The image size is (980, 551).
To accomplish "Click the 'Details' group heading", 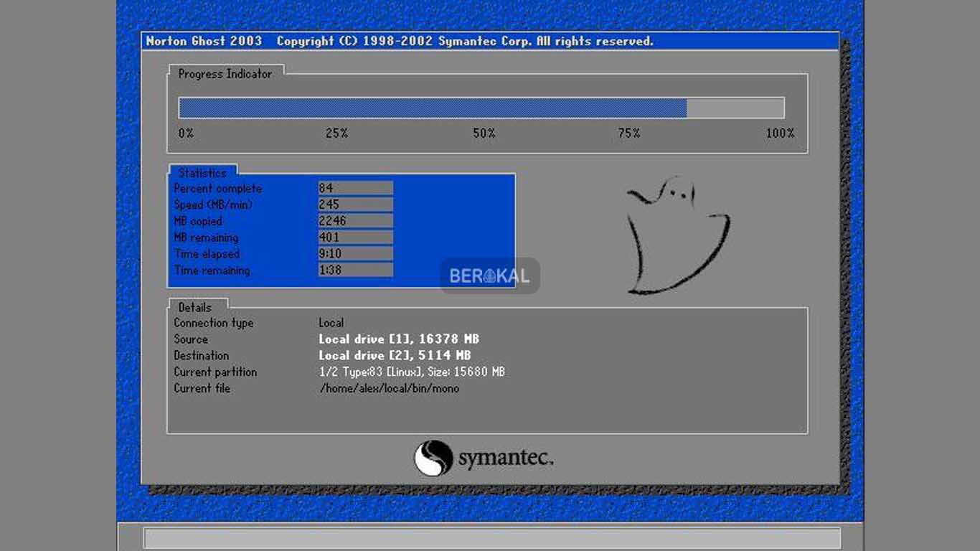I will click(x=194, y=307).
